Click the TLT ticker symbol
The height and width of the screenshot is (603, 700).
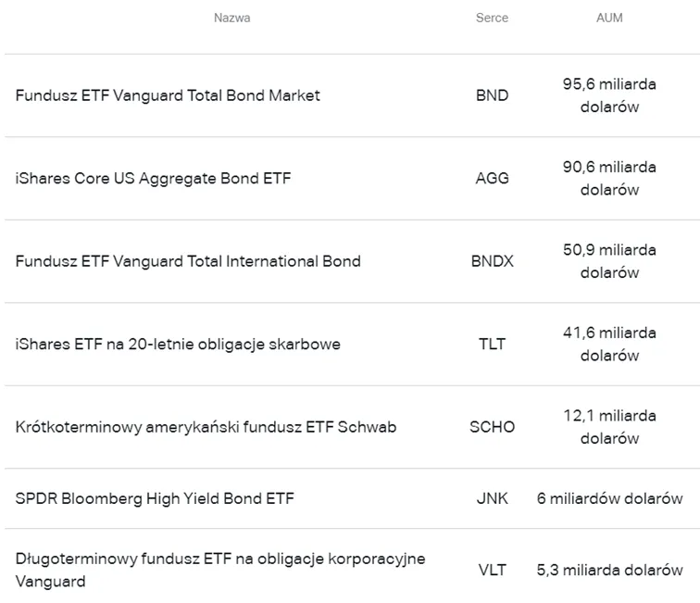tap(492, 345)
